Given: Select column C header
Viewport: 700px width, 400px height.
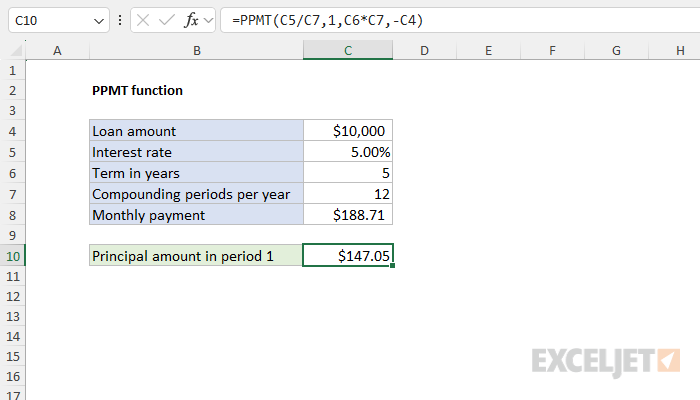Looking at the screenshot, I should pos(348,50).
